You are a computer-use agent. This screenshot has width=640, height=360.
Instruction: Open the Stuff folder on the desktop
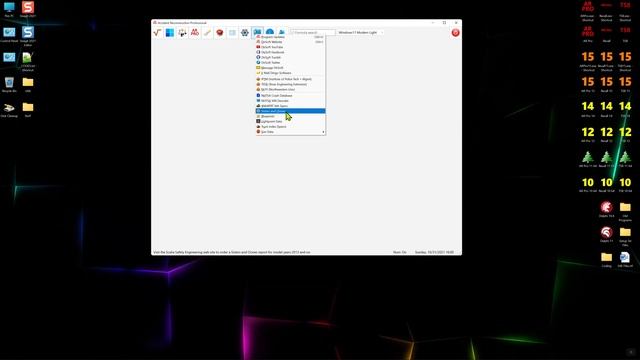28,109
